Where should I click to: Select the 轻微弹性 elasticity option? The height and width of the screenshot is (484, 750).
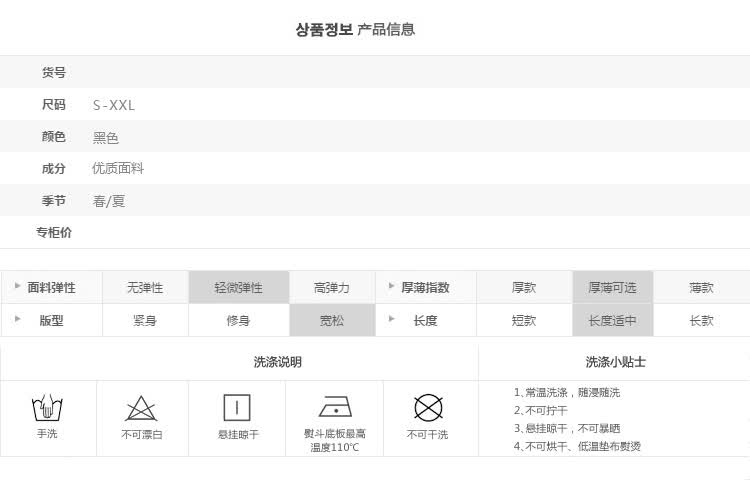click(238, 288)
